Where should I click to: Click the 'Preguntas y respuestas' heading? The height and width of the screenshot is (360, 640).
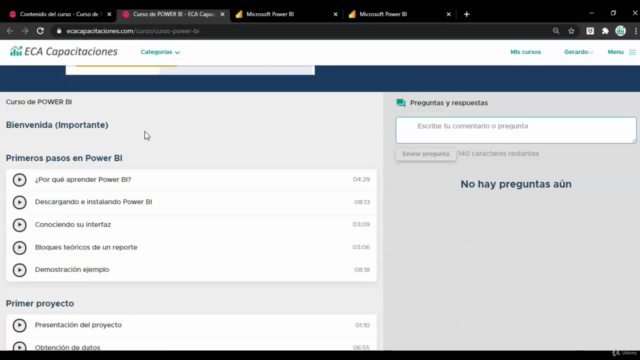tap(449, 103)
